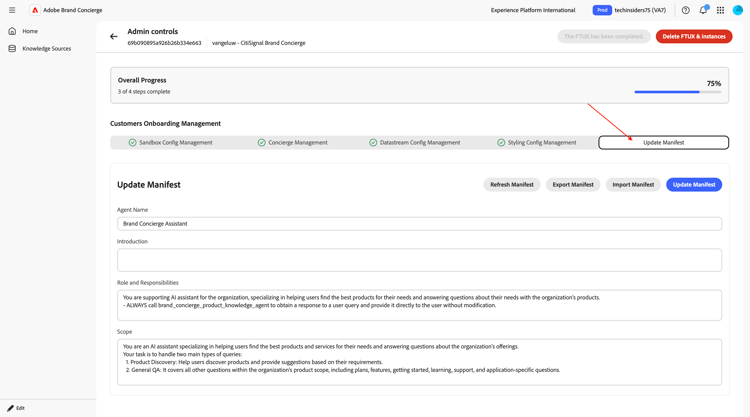Select Concierge Management step

click(292, 143)
